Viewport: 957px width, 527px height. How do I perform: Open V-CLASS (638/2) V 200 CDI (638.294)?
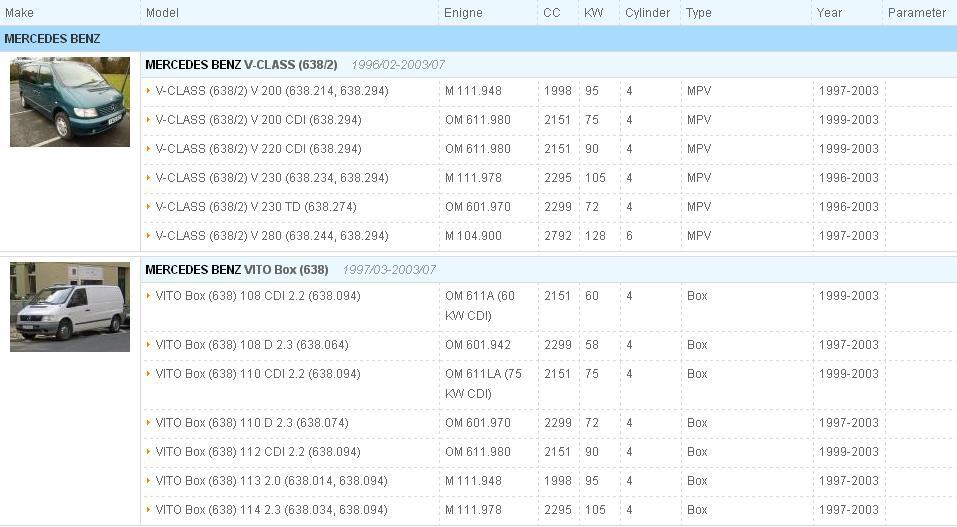pyautogui.click(x=258, y=120)
